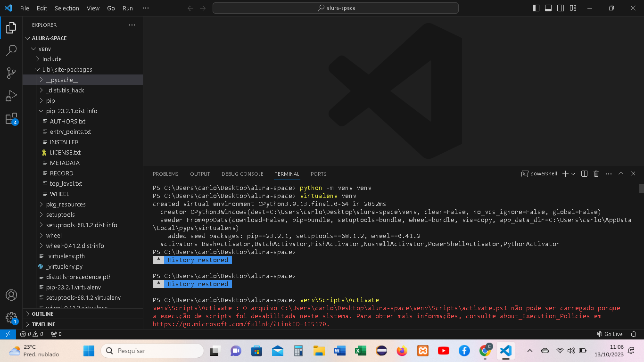
Task: Open the Explorer view in the activity bar
Action: click(11, 28)
